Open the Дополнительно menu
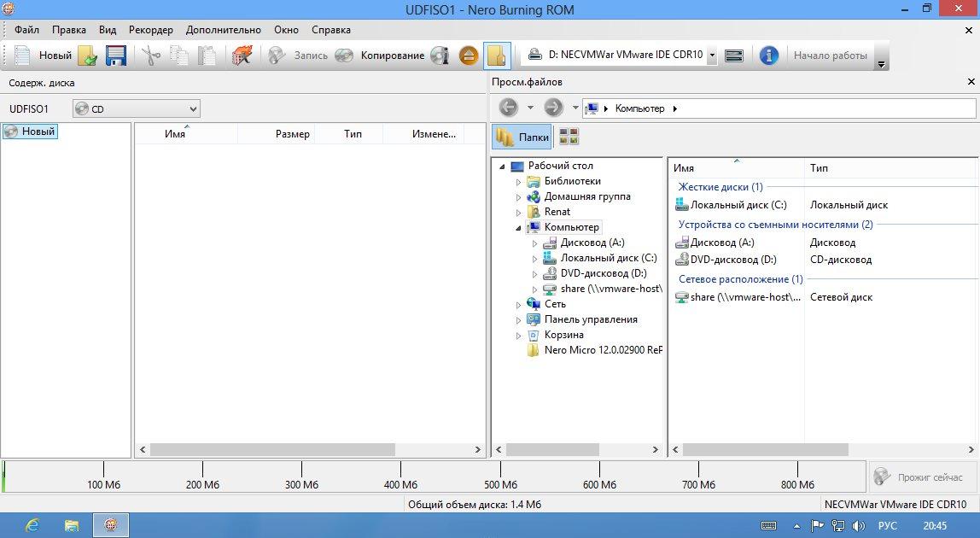980x538 pixels. (223, 29)
